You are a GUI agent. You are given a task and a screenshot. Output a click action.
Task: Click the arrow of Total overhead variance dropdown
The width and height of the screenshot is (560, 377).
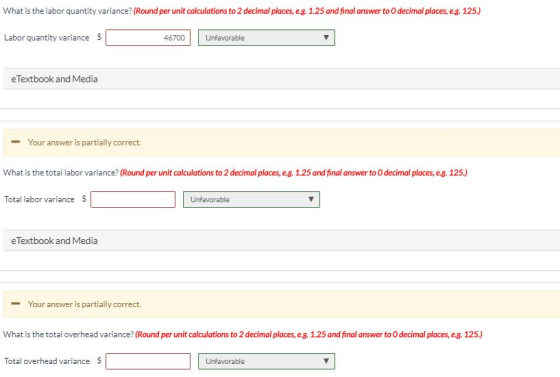pos(326,361)
